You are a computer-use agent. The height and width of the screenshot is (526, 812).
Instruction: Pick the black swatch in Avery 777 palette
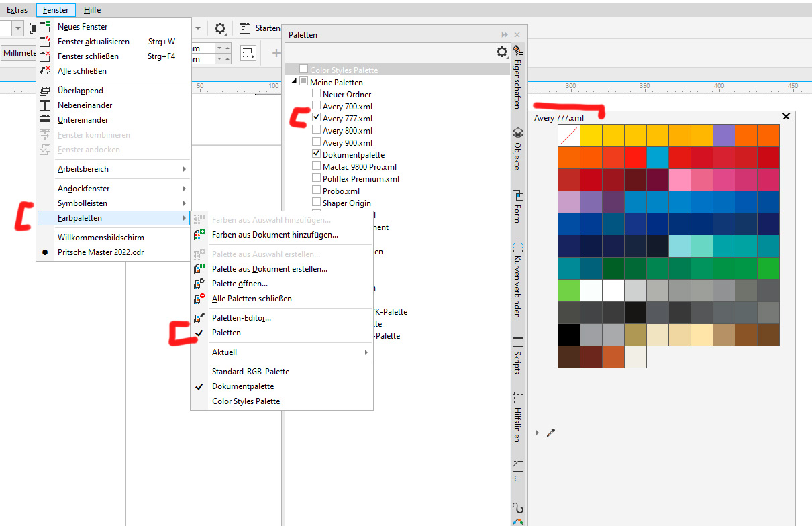pyautogui.click(x=568, y=335)
